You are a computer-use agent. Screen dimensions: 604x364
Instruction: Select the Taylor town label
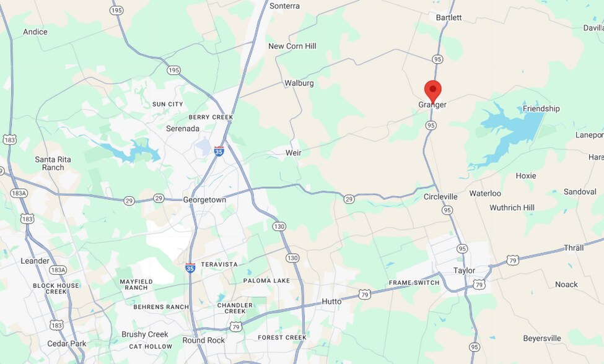pos(464,271)
